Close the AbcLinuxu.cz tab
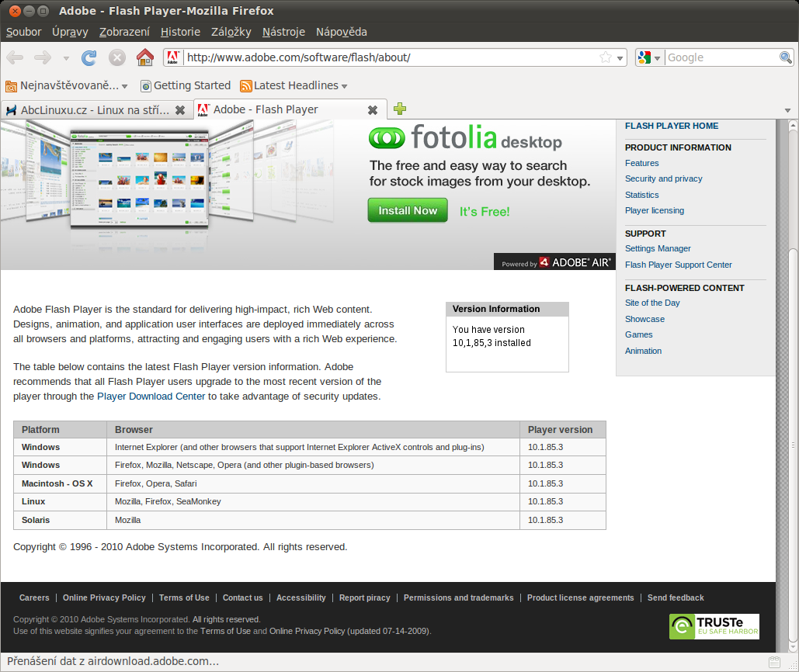 180,110
